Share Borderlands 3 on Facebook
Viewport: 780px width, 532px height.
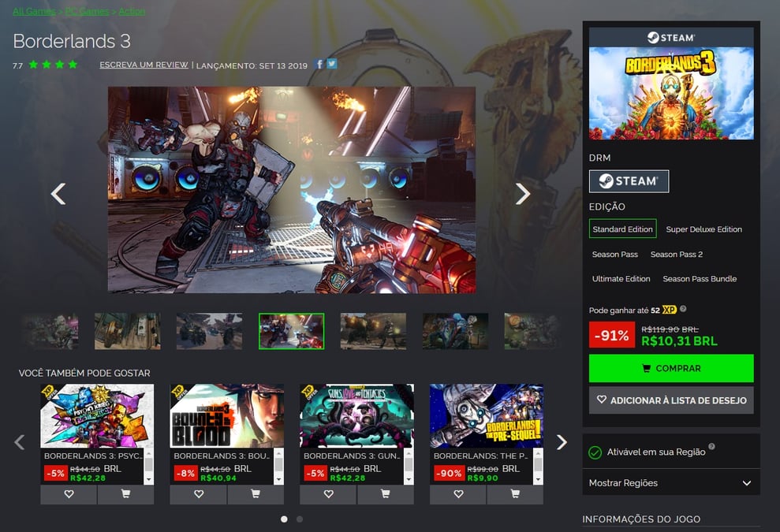pos(319,64)
